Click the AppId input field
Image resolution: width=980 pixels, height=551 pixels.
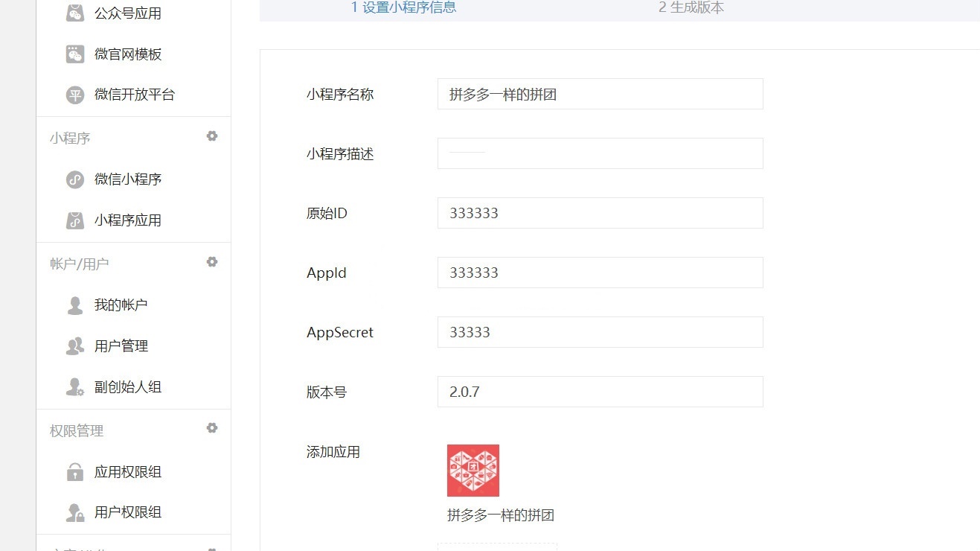(601, 273)
